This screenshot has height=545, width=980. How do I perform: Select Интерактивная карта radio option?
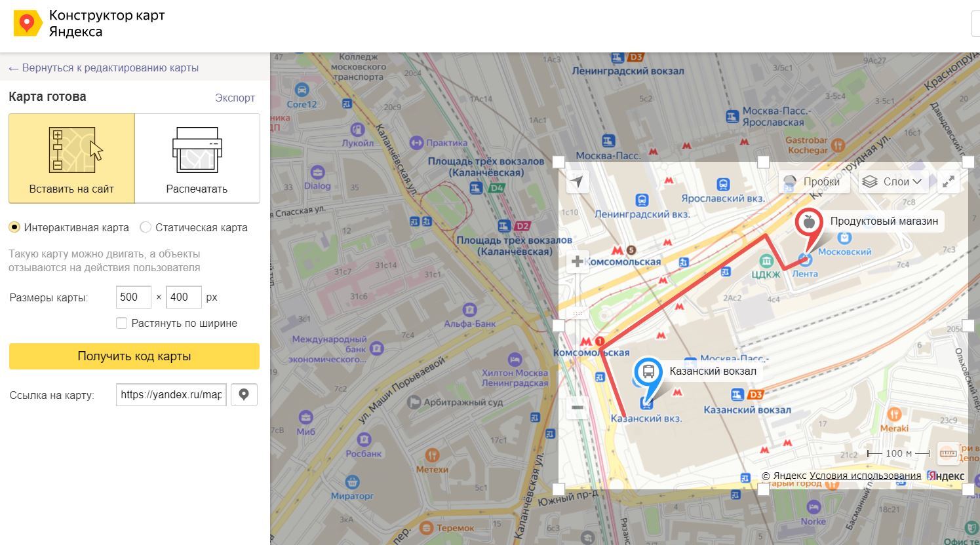[14, 227]
